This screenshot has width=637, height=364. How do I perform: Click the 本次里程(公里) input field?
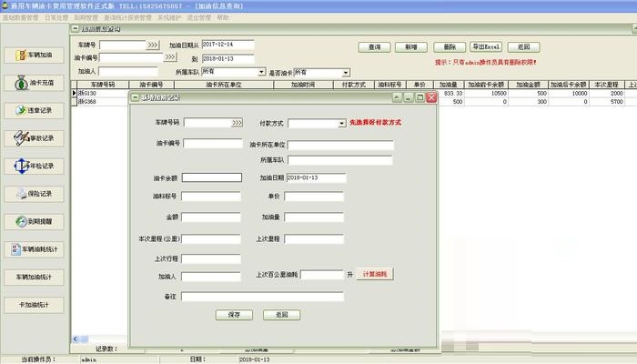211,238
